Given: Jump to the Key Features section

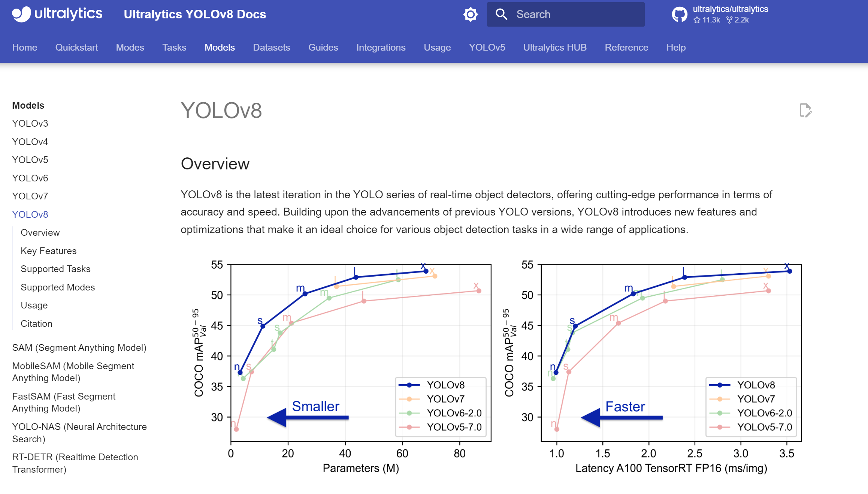Looking at the screenshot, I should 48,251.
